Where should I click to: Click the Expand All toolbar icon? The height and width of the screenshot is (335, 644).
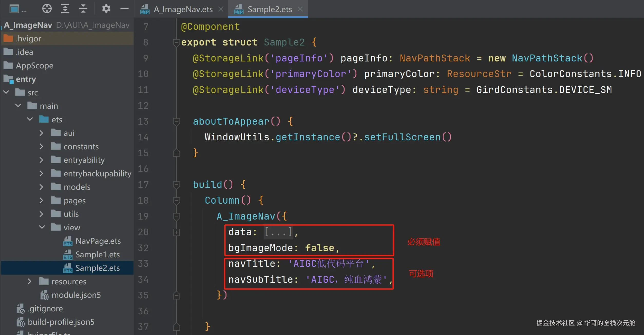point(65,9)
